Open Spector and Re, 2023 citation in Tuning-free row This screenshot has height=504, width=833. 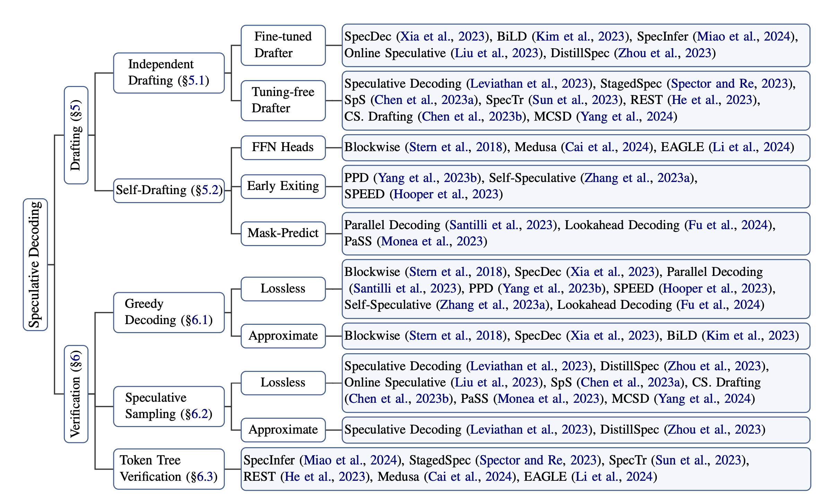(x=729, y=84)
